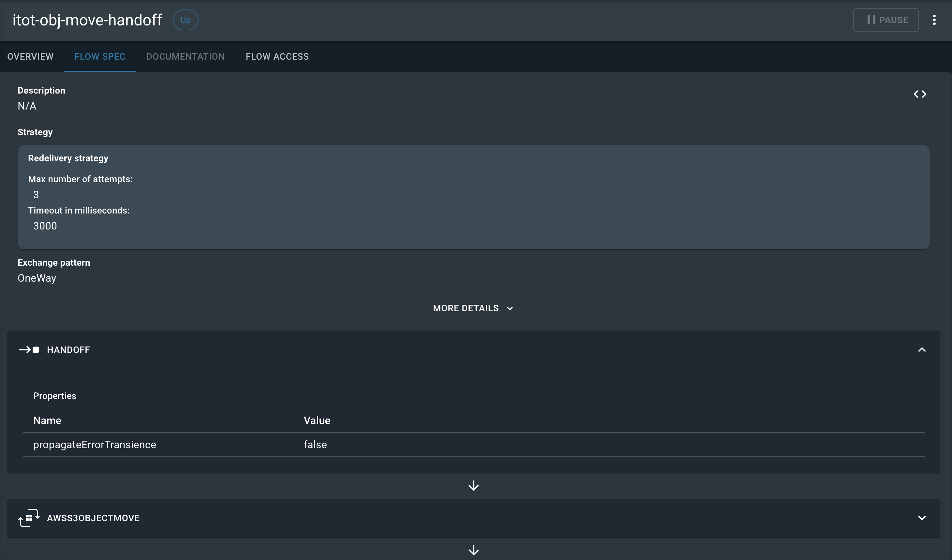
Task: Click the code view angle-brackets icon
Action: 920,94
